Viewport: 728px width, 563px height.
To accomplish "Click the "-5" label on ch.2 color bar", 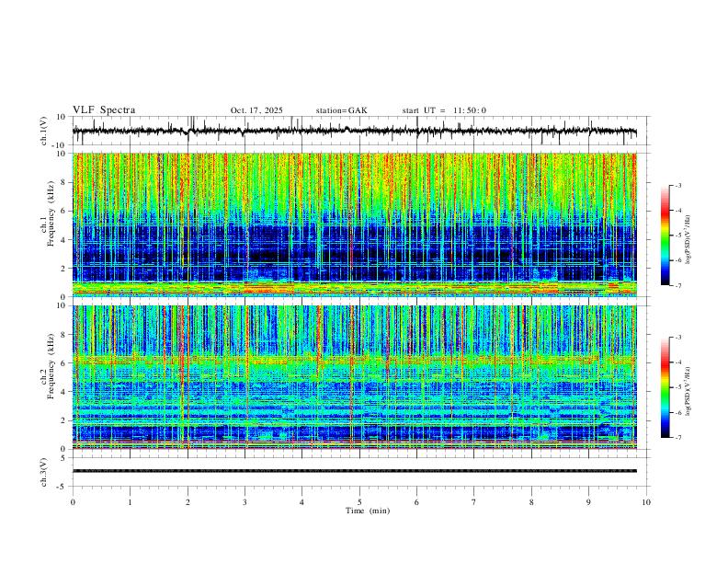I will (677, 387).
